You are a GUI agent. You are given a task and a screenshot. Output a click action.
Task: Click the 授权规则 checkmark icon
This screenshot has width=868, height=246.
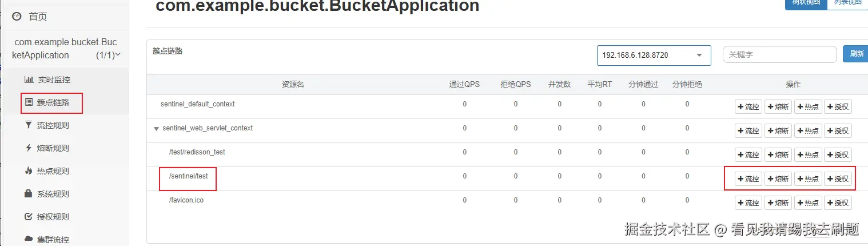(29, 217)
